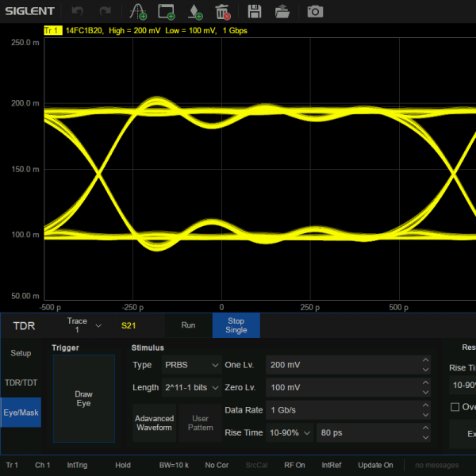
Task: Switch to the TDR/TDT tab
Action: (x=21, y=382)
